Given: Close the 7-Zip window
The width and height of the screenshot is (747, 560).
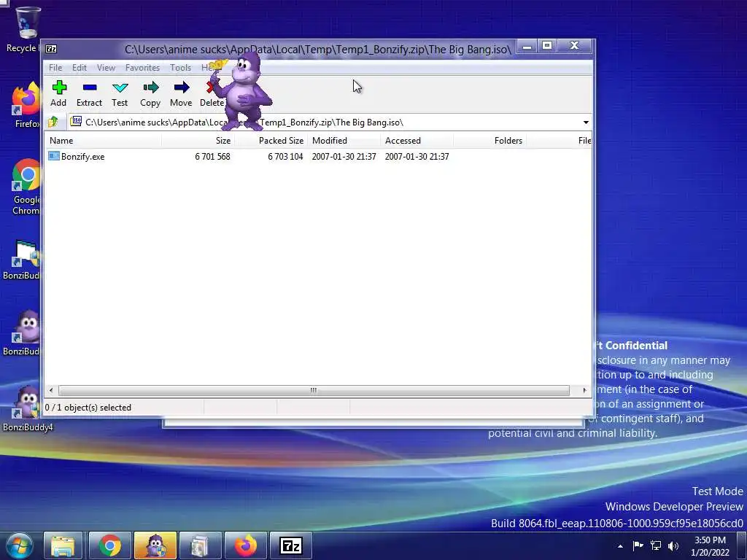Looking at the screenshot, I should (x=575, y=46).
